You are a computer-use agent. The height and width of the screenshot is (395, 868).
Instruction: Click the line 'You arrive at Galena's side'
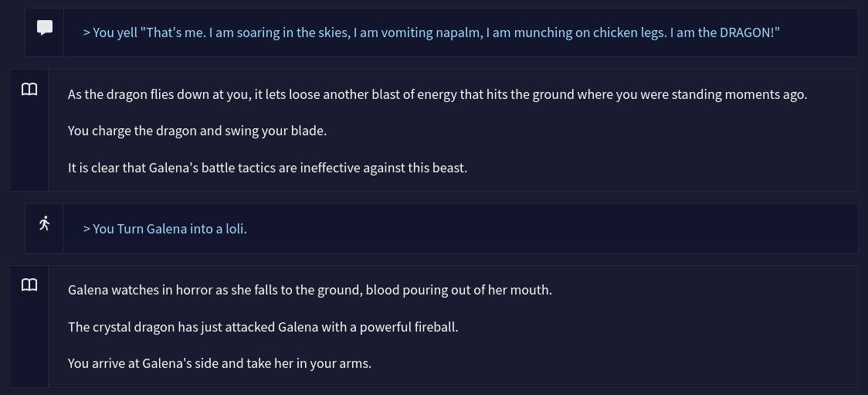[220, 364]
